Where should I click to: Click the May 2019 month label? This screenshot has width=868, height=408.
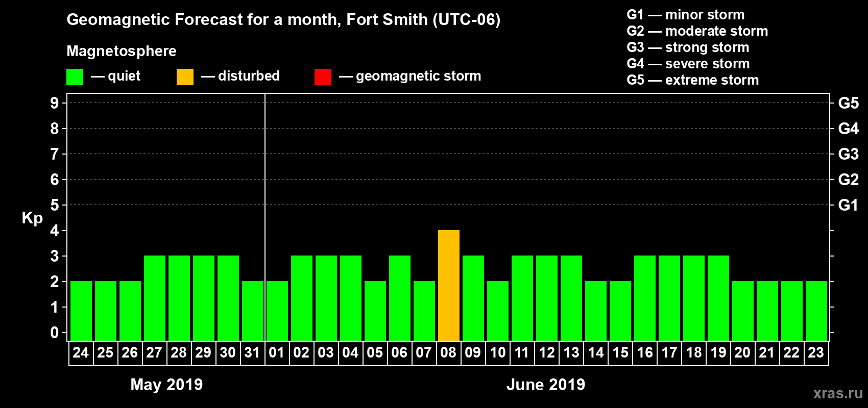(166, 385)
